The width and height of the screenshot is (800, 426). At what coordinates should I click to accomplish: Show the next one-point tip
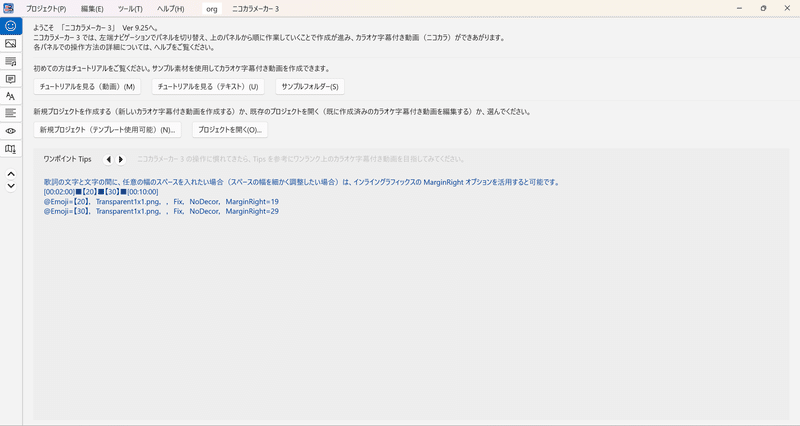point(121,160)
